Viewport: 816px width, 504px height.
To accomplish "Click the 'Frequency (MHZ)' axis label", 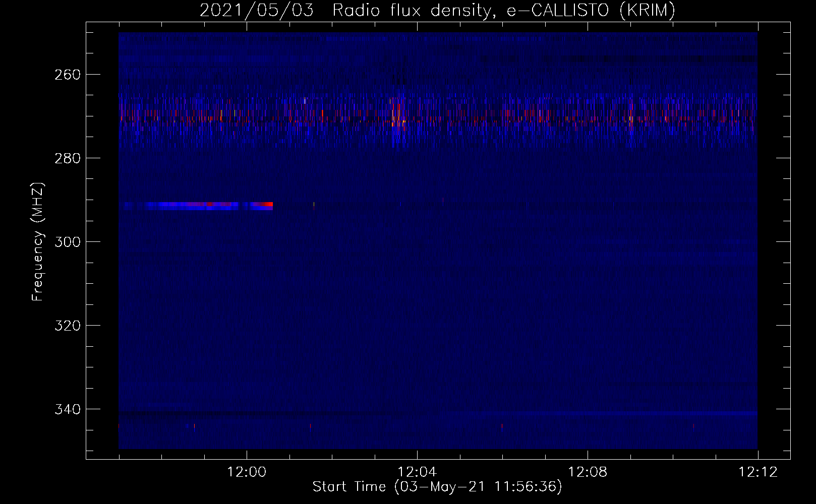I will pyautogui.click(x=38, y=241).
